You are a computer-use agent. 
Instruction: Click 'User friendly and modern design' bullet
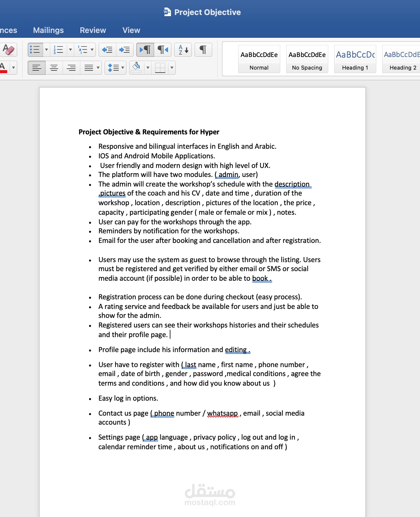[x=185, y=166]
